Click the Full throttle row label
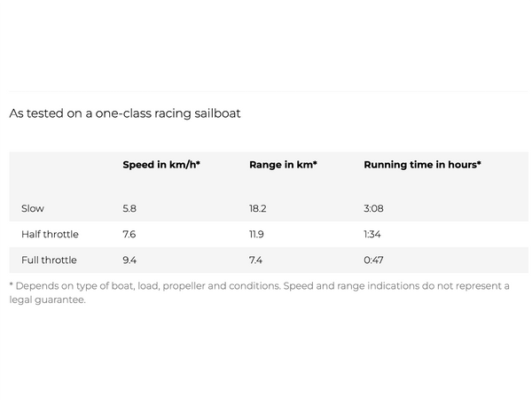This screenshot has width=532, height=404. click(x=49, y=260)
